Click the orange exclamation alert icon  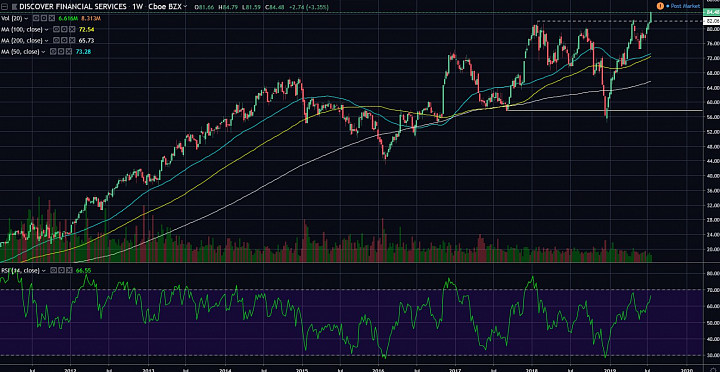(x=660, y=6)
